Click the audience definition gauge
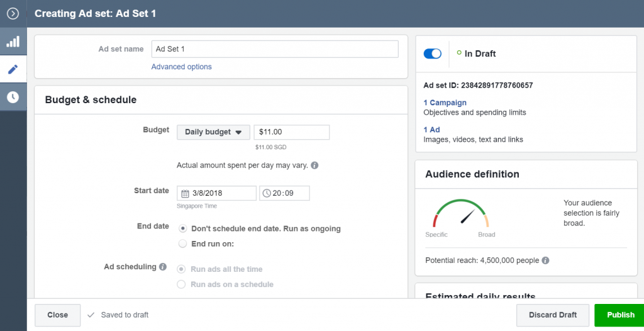644x331 pixels. tap(461, 213)
